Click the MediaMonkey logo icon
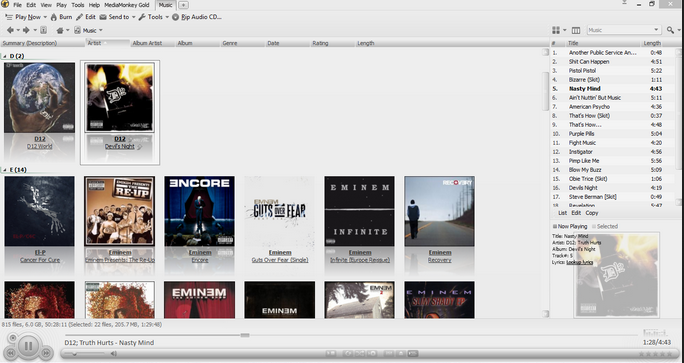 (5, 4)
